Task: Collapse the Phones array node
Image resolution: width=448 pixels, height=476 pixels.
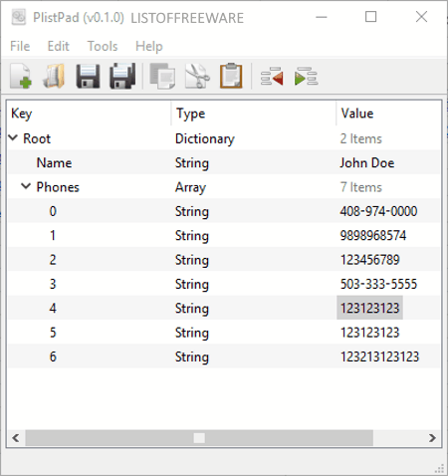Action: 26,186
